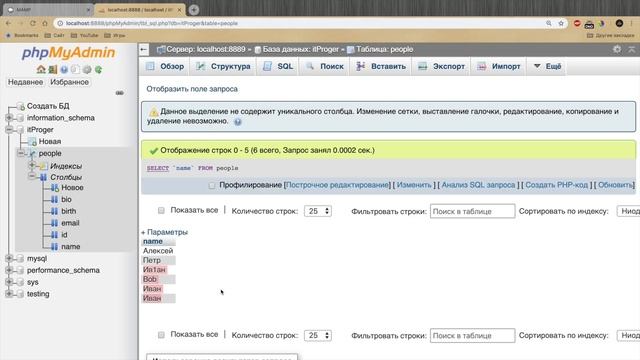Open page settings gear at top right
The width and height of the screenshot is (640, 360).
(617, 49)
